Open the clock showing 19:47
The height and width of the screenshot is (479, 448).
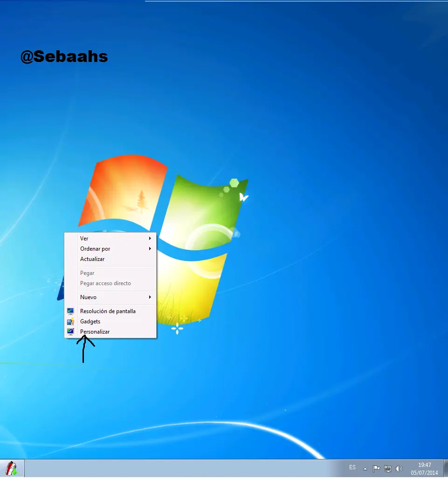tap(425, 469)
